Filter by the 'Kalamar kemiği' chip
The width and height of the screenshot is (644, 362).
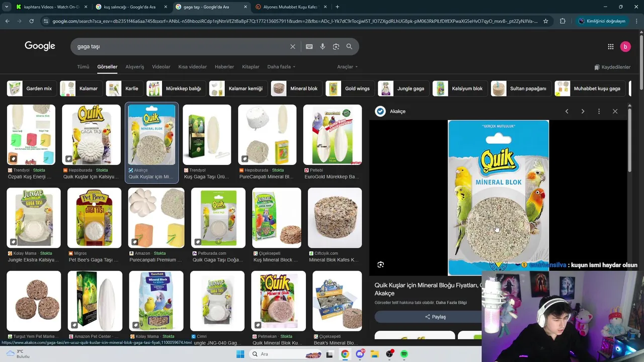tap(237, 88)
